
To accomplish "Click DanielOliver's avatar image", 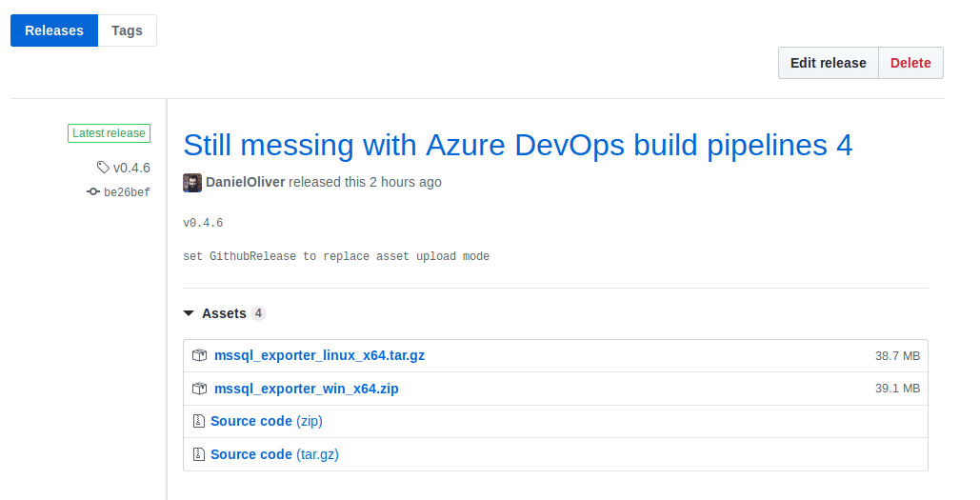I will pos(192,182).
